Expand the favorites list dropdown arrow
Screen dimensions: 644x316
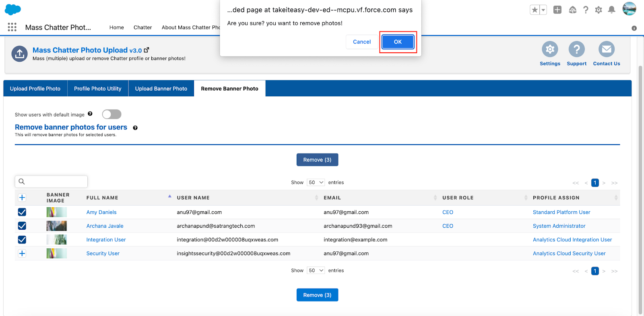[543, 10]
